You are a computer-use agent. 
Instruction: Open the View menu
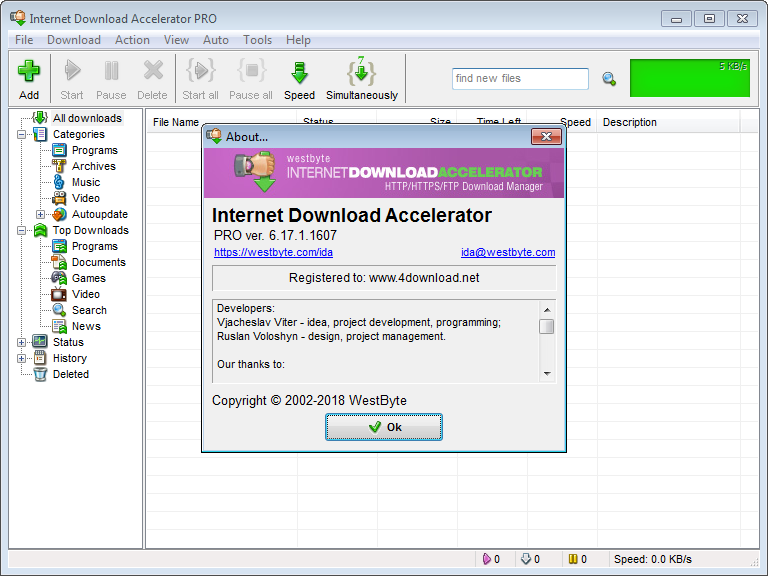click(176, 40)
